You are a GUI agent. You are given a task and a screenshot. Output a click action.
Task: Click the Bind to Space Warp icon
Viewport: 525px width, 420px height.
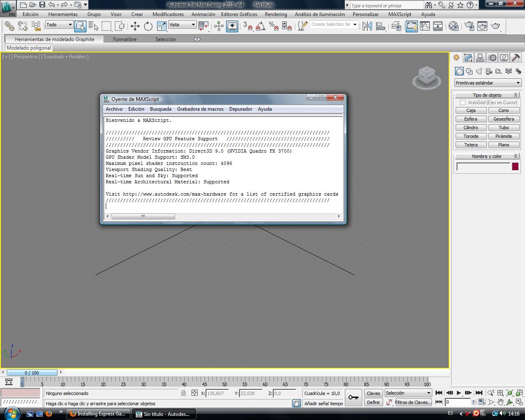coord(36,26)
